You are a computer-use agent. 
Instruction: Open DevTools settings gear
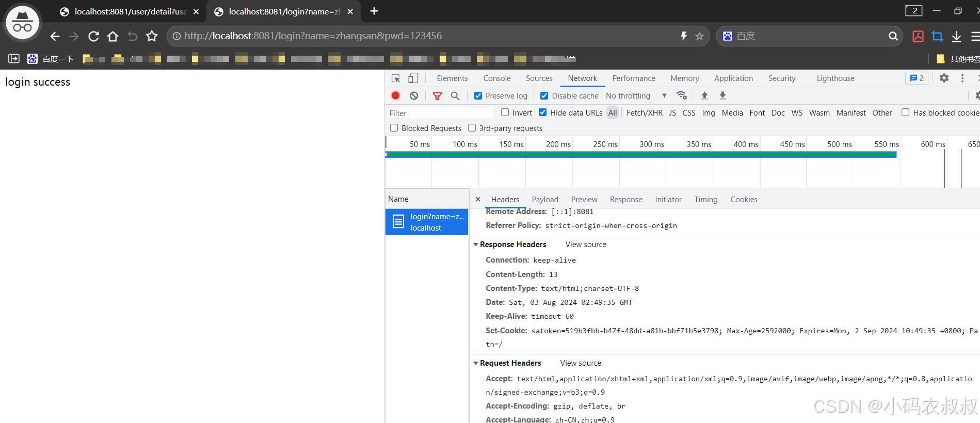944,78
